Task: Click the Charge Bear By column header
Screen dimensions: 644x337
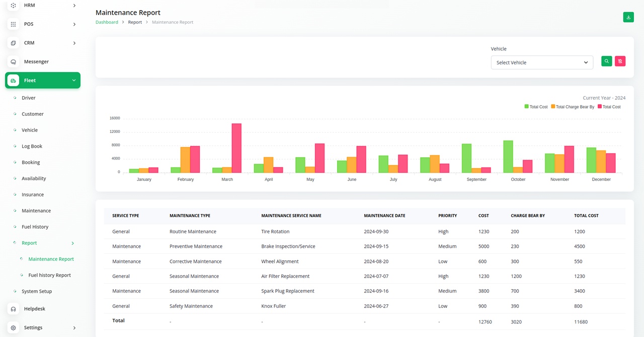Action: click(528, 216)
